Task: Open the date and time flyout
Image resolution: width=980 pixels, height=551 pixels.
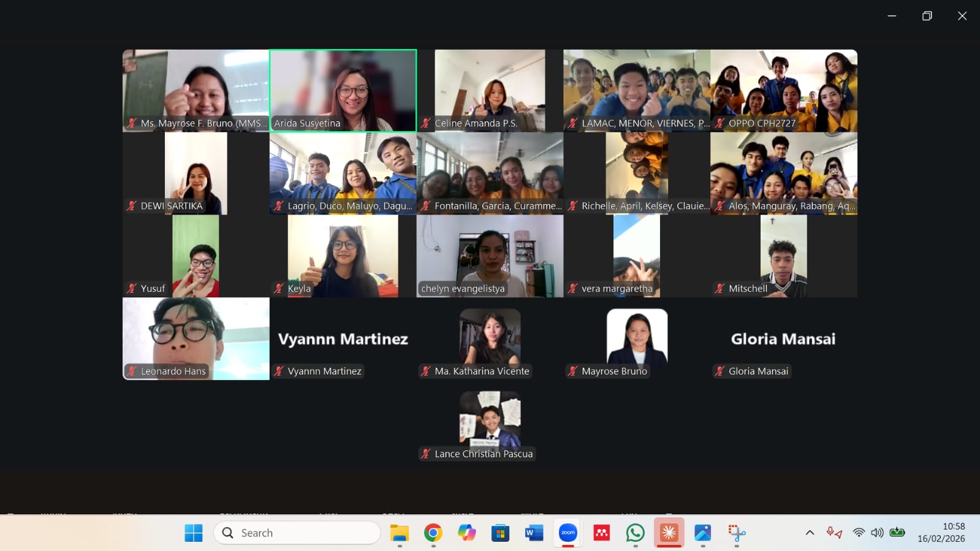Action: pyautogui.click(x=941, y=533)
